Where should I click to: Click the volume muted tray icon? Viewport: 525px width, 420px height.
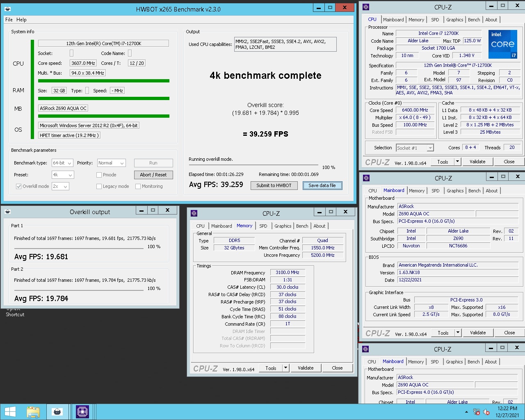click(487, 412)
